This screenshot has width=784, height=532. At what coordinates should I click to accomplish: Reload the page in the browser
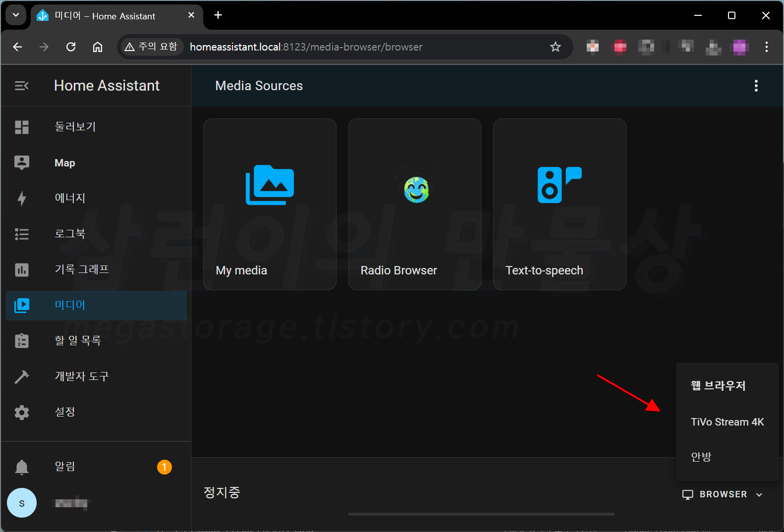[x=71, y=47]
